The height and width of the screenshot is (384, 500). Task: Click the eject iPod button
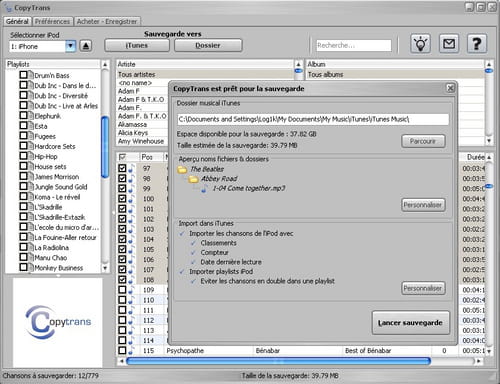coord(86,46)
